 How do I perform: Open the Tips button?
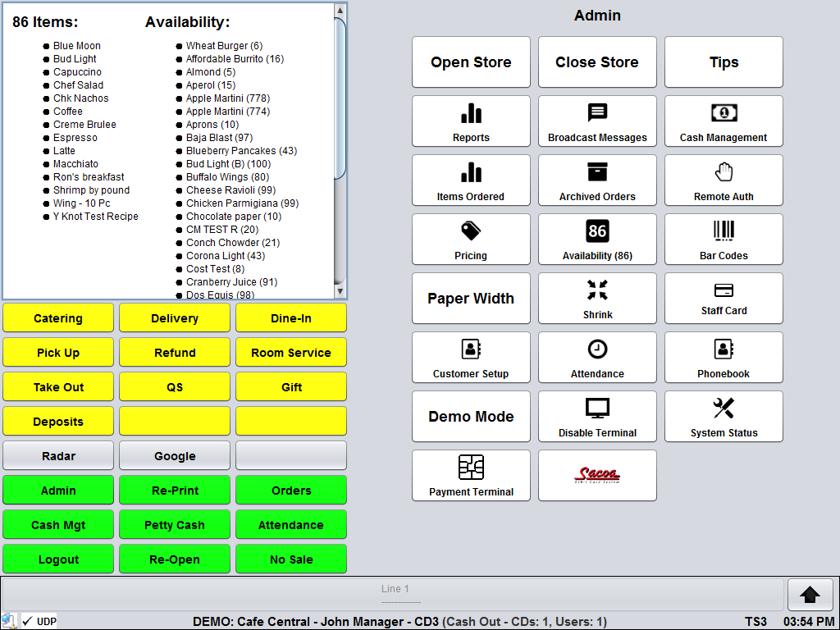point(724,62)
